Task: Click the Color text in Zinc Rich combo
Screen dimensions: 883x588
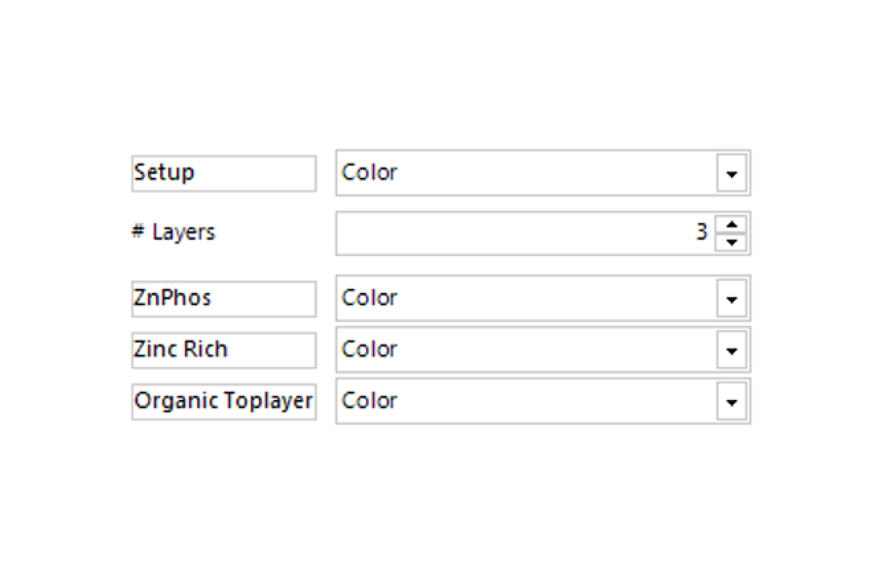Action: pos(368,350)
